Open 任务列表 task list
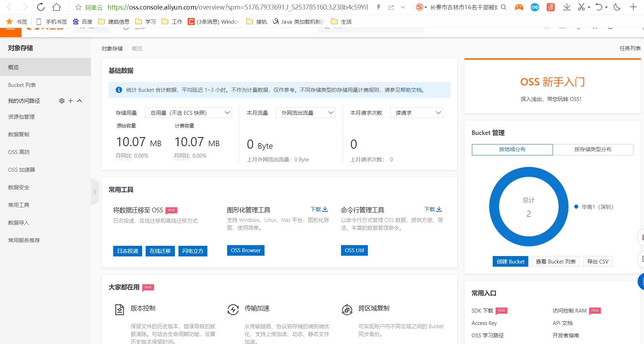Viewport: 644px width, 344px height. (630, 48)
